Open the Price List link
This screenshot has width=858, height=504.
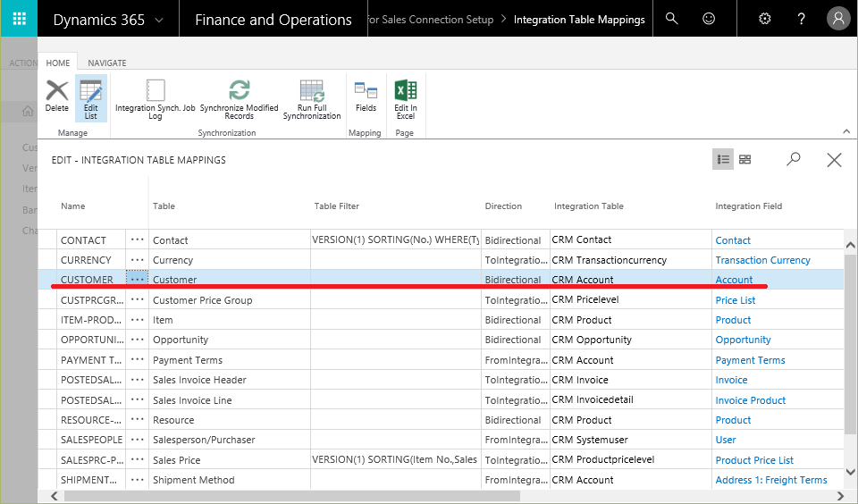[x=735, y=300]
